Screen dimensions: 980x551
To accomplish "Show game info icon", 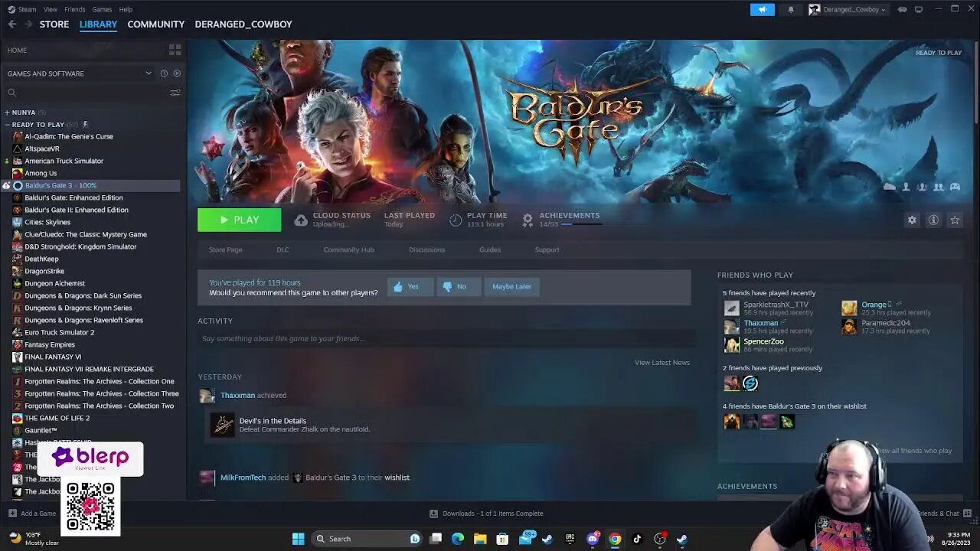I will (x=933, y=220).
